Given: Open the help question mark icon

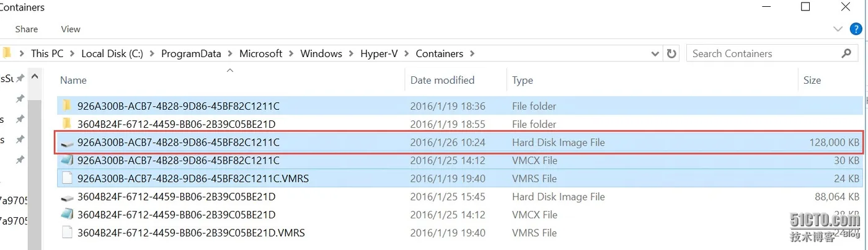Looking at the screenshot, I should point(856,29).
